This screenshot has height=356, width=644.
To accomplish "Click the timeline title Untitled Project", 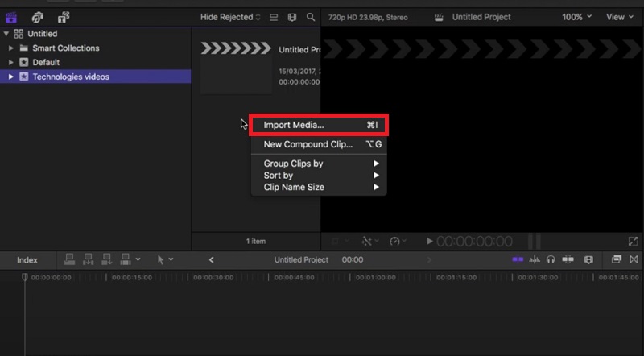I will coord(301,260).
